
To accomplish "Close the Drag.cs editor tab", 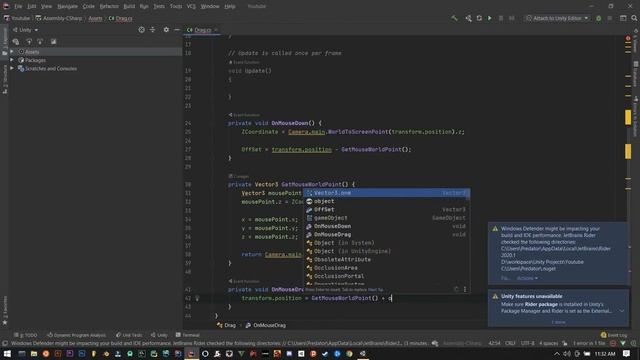I will tap(216, 30).
